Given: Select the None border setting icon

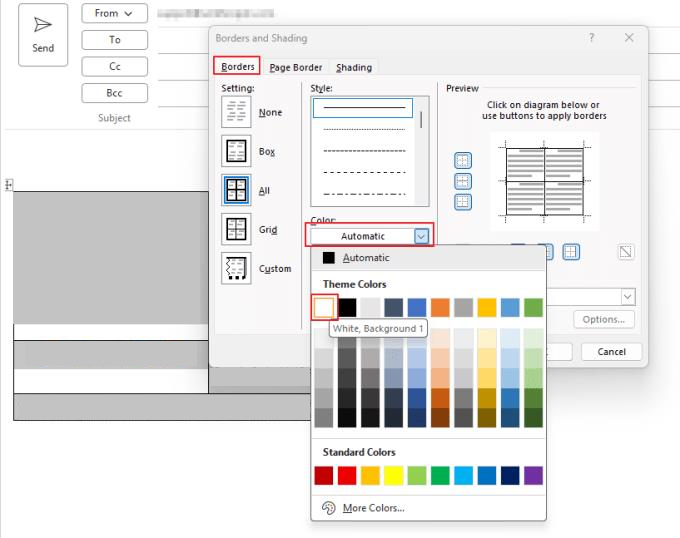Looking at the screenshot, I should tap(236, 112).
